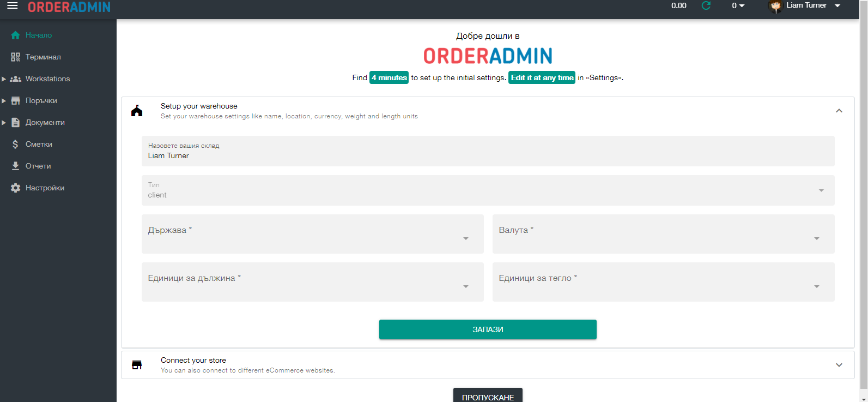Screen dimensions: 868x402
Task: Click the 'Edit it at any time' badge
Action: point(542,77)
